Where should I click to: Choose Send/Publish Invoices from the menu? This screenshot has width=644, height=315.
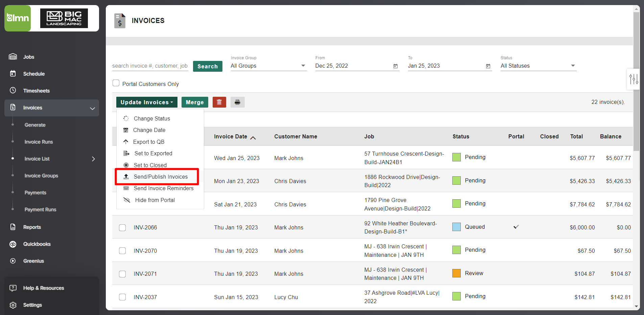tap(161, 176)
